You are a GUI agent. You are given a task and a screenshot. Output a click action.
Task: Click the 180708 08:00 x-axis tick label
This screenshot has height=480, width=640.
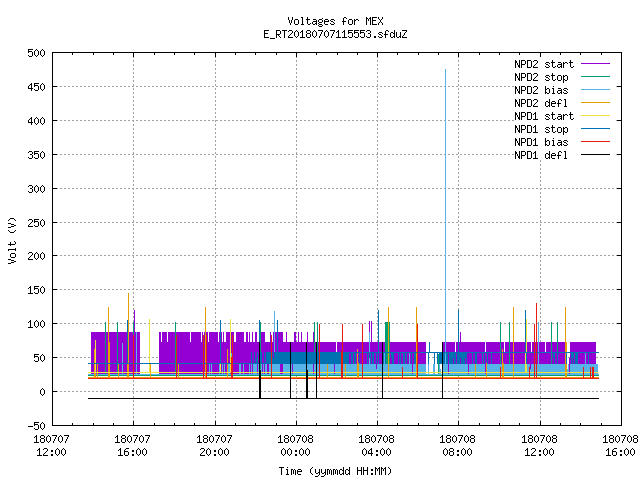(x=457, y=446)
